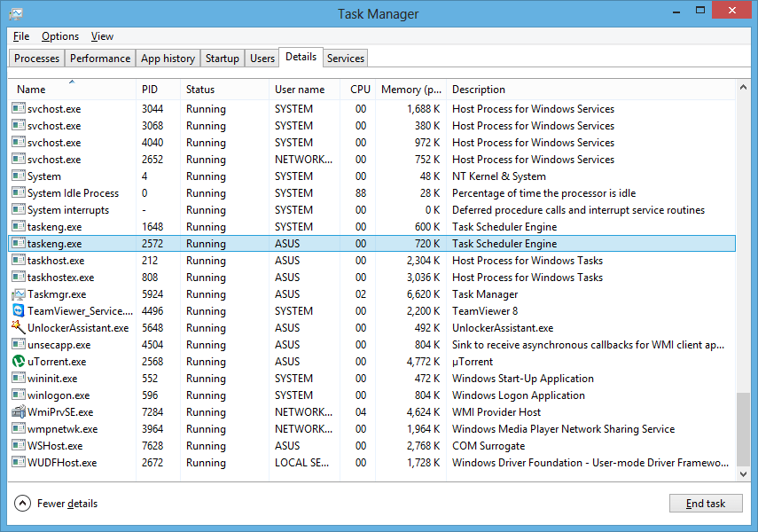Click the winlogon.exe process icon
The image size is (758, 532).
(18, 395)
